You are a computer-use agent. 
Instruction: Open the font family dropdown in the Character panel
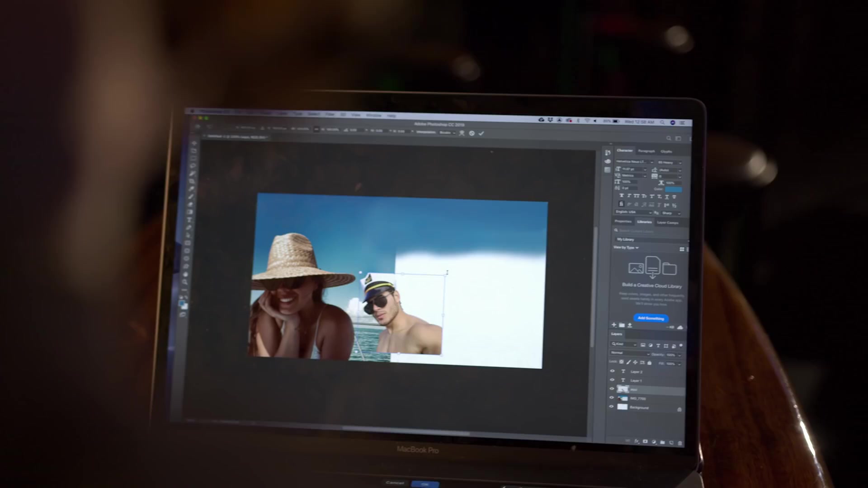tap(635, 162)
